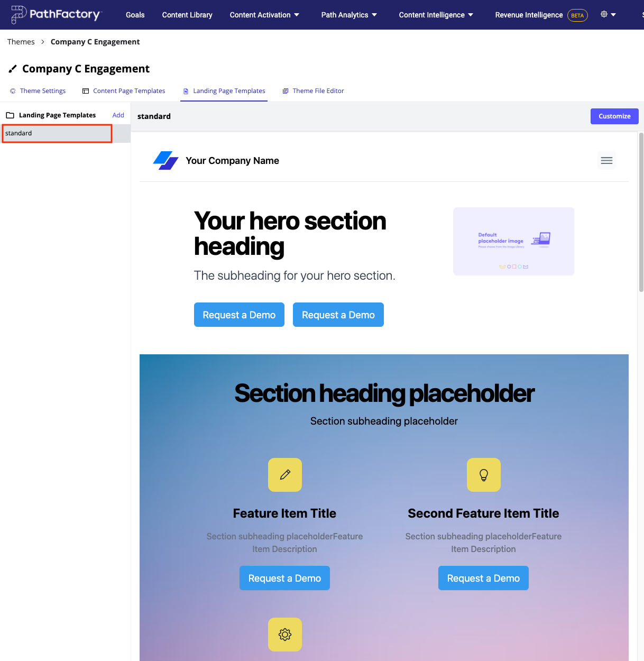Select Content Library in the top menu
Screen dimensions: 644x661
click(187, 15)
